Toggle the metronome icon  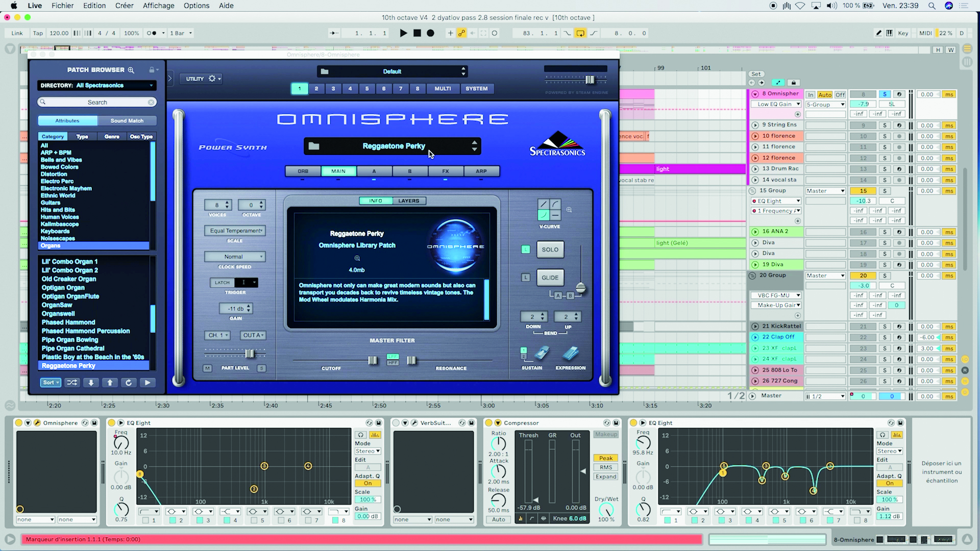[x=152, y=33]
